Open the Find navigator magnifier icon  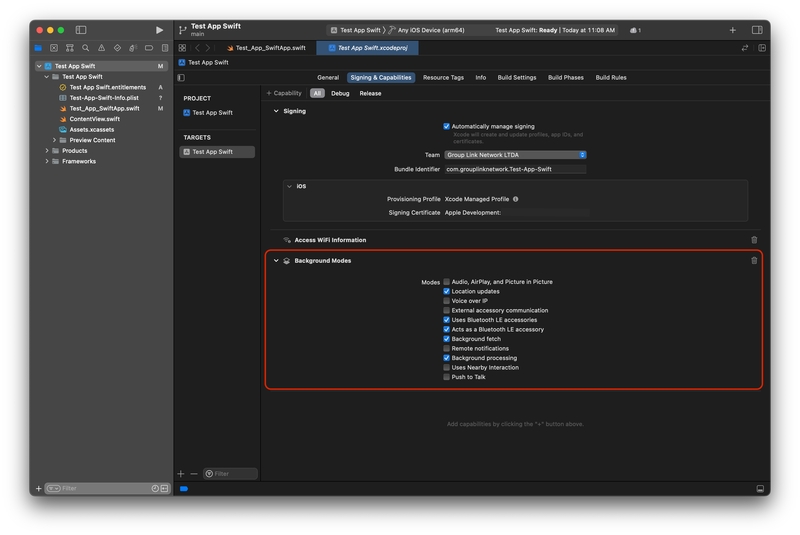tap(86, 48)
